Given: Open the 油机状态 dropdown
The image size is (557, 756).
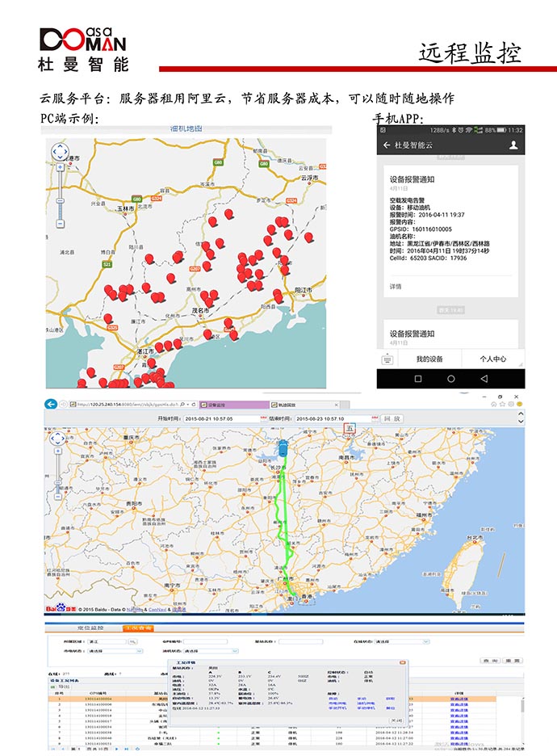Looking at the screenshot, I should click(211, 651).
